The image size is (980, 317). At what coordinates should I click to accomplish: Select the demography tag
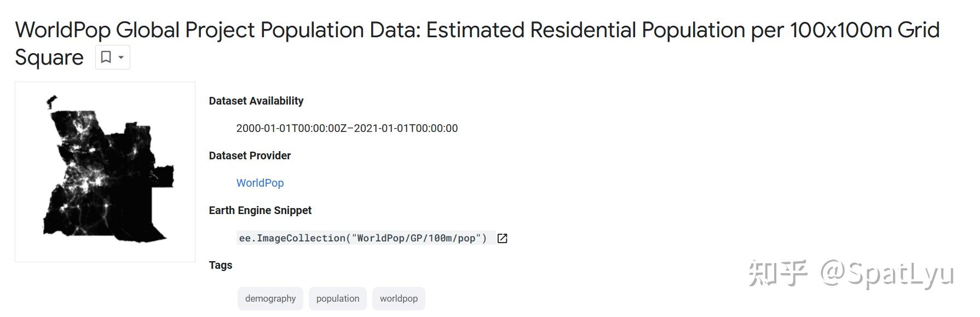pos(270,298)
